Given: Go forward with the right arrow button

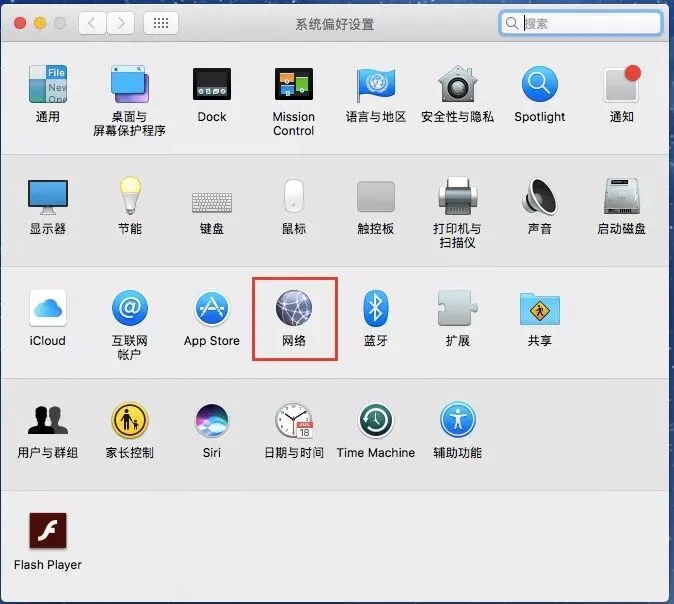Looking at the screenshot, I should (x=121, y=23).
